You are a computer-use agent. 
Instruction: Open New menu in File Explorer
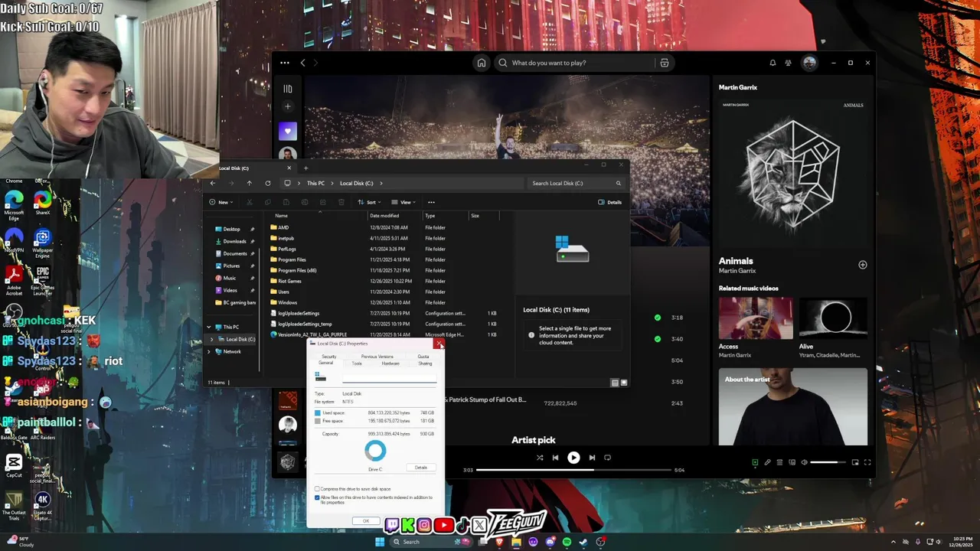[220, 202]
